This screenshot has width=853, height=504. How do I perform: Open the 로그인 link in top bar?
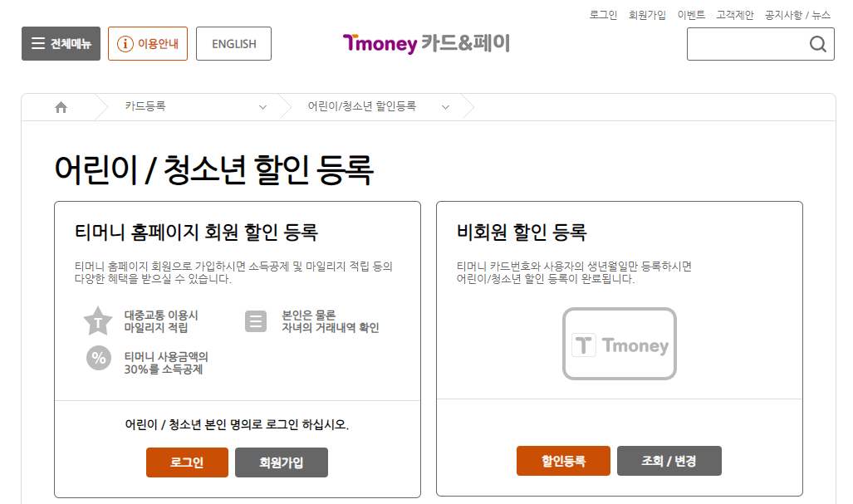coord(603,15)
